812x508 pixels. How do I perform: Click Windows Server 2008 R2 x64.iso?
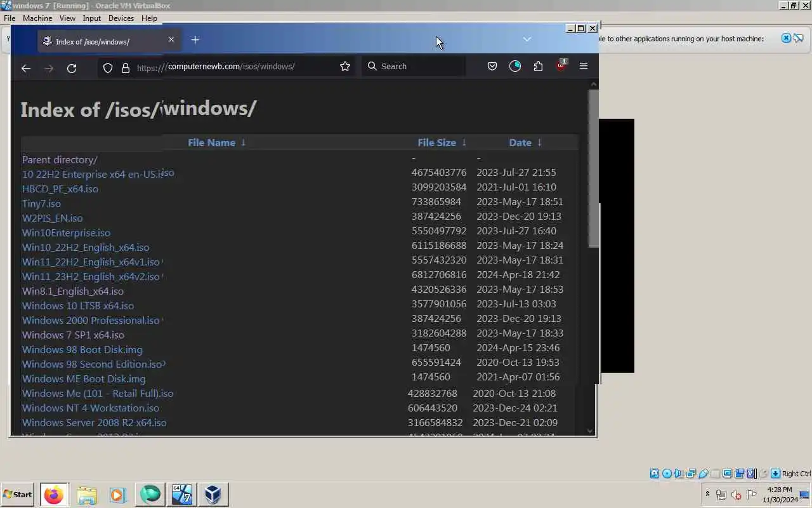pos(95,422)
